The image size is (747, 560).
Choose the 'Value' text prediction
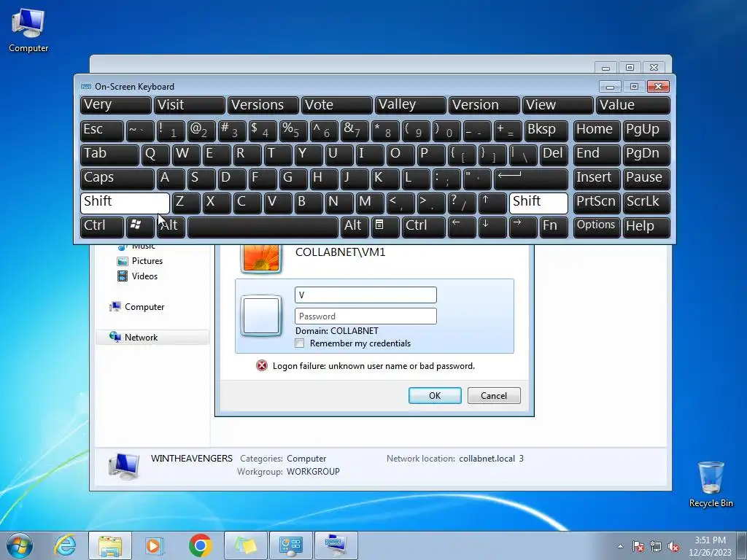click(633, 105)
